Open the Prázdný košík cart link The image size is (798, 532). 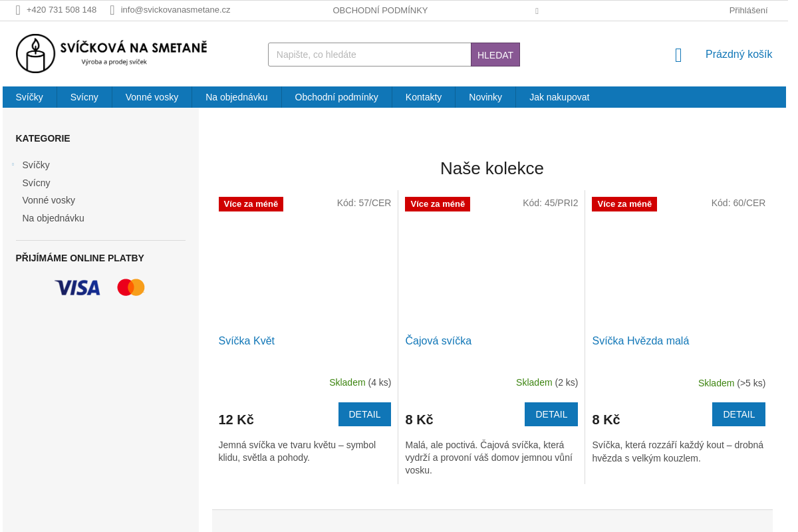[739, 55]
